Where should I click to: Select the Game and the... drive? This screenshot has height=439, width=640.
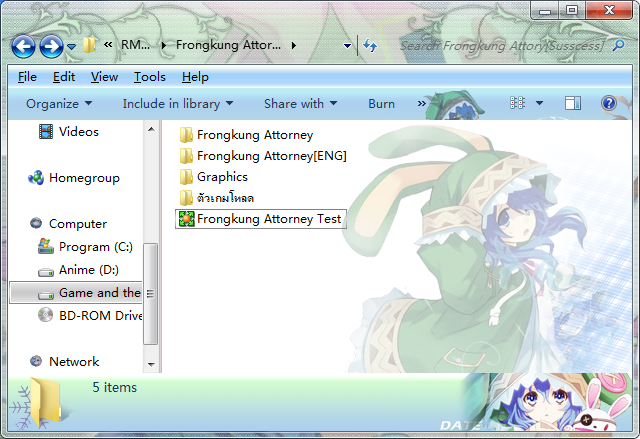pos(76,293)
